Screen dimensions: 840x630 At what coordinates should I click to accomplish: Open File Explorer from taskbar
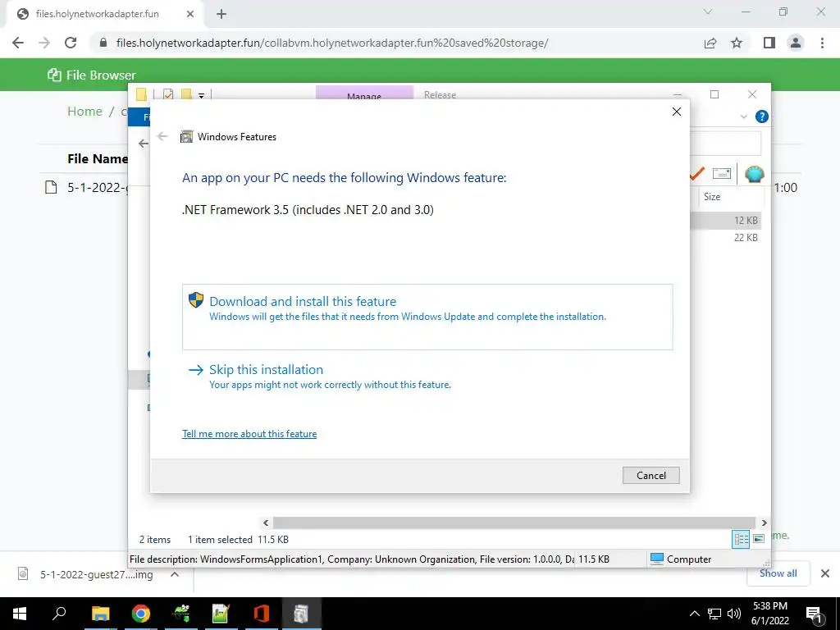[x=100, y=614]
